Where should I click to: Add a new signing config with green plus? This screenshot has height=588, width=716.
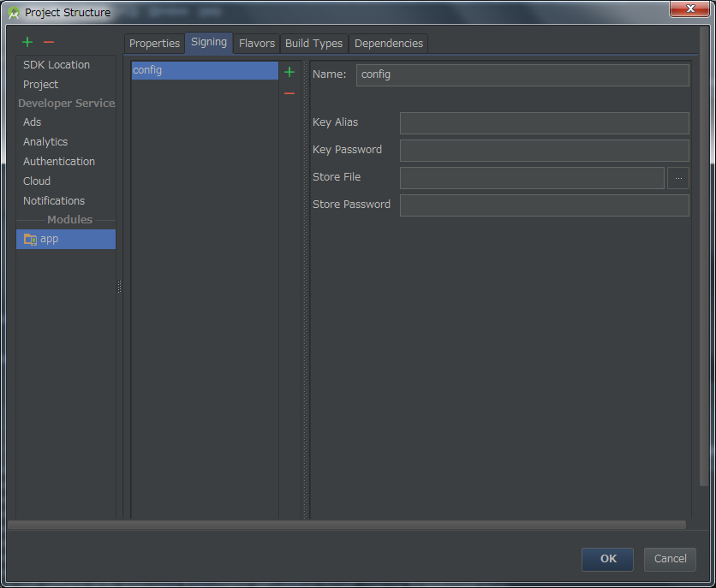[x=289, y=72]
